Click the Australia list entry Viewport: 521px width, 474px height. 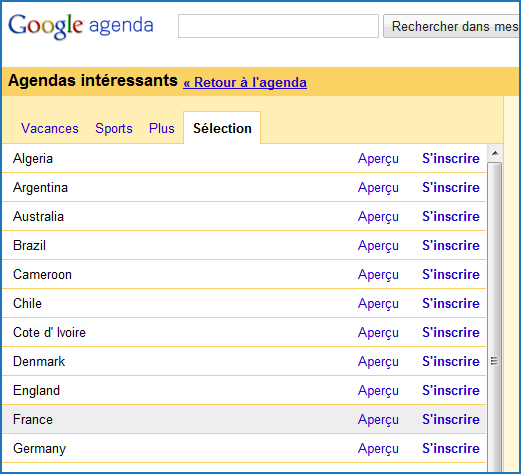click(38, 217)
